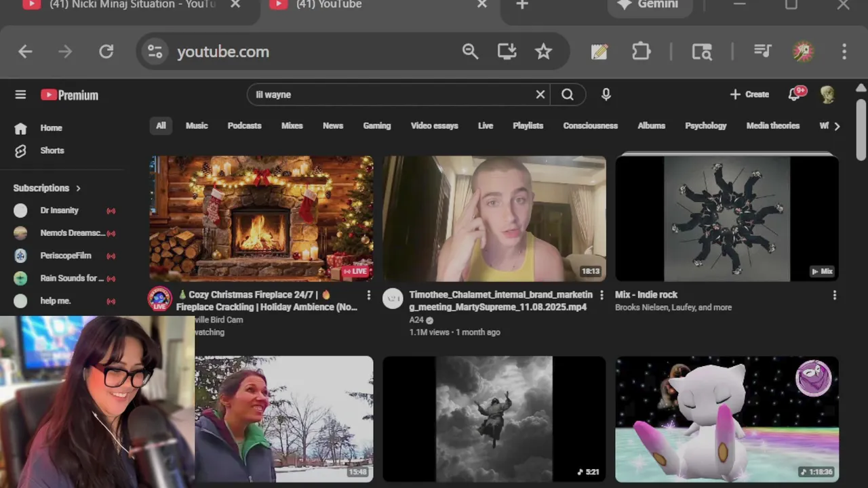Viewport: 868px width, 488px height.
Task: Select the Consciousness filter chip
Action: pyautogui.click(x=591, y=126)
